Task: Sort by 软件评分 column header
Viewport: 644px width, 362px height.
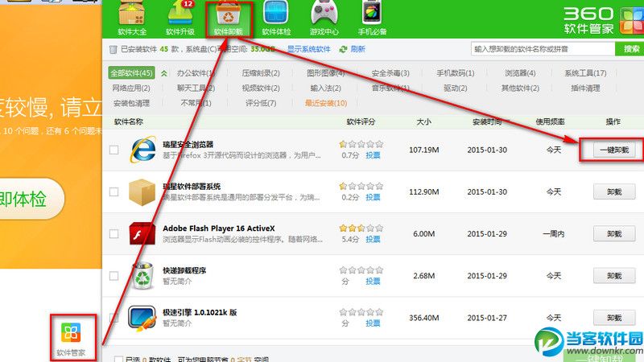Action: pos(361,122)
